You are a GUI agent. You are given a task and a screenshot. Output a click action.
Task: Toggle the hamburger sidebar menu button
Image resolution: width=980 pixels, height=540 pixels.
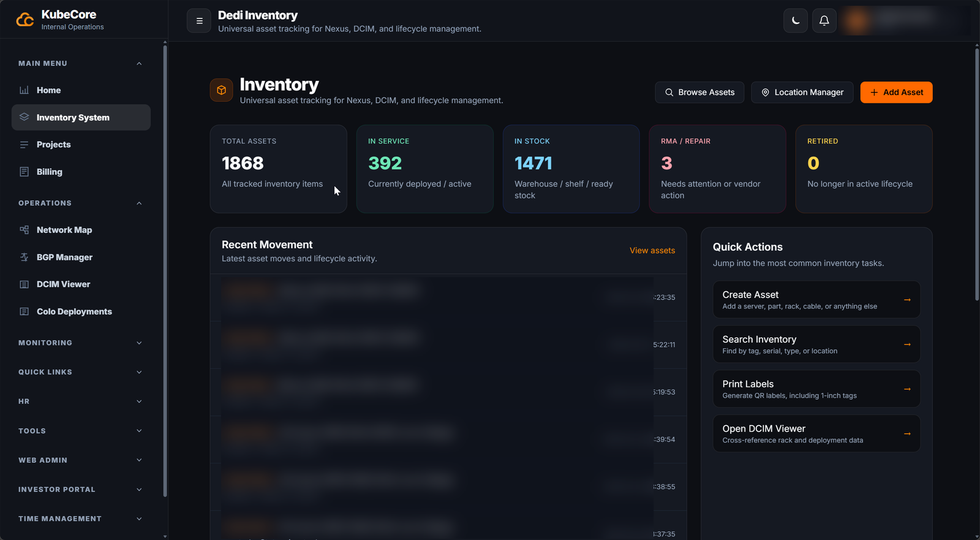199,21
